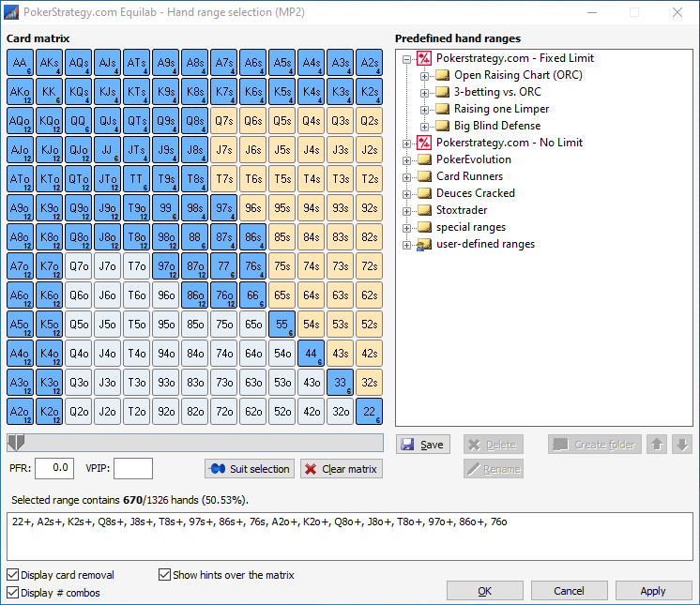Click into the PFR input field
This screenshot has height=605, width=700.
tap(54, 468)
